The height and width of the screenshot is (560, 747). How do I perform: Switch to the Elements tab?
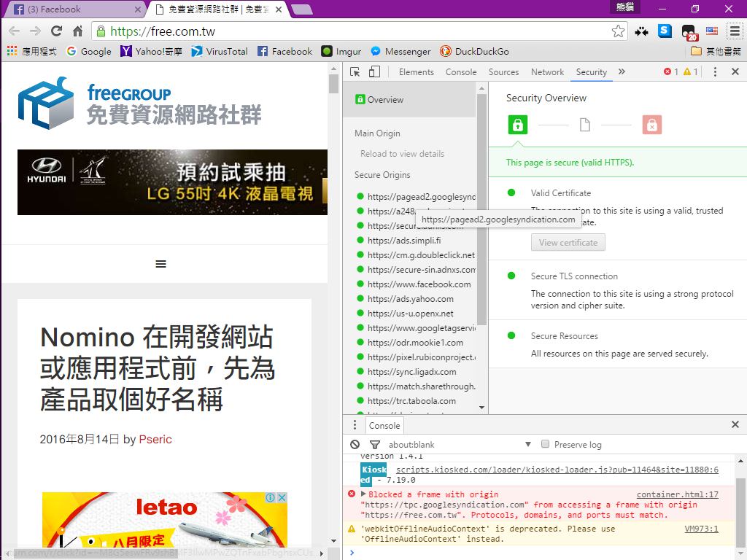click(x=416, y=72)
